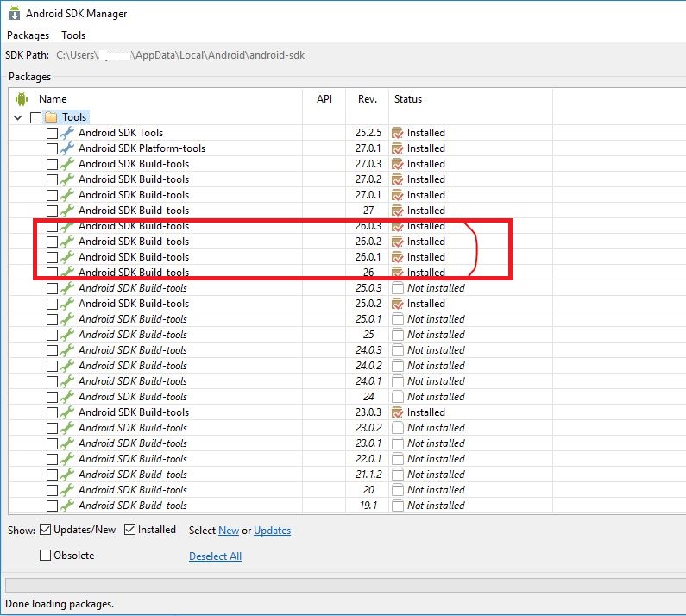The height and width of the screenshot is (616, 686).
Task: Click Not installed status icon for Build-tools 24.0.1
Action: point(397,381)
